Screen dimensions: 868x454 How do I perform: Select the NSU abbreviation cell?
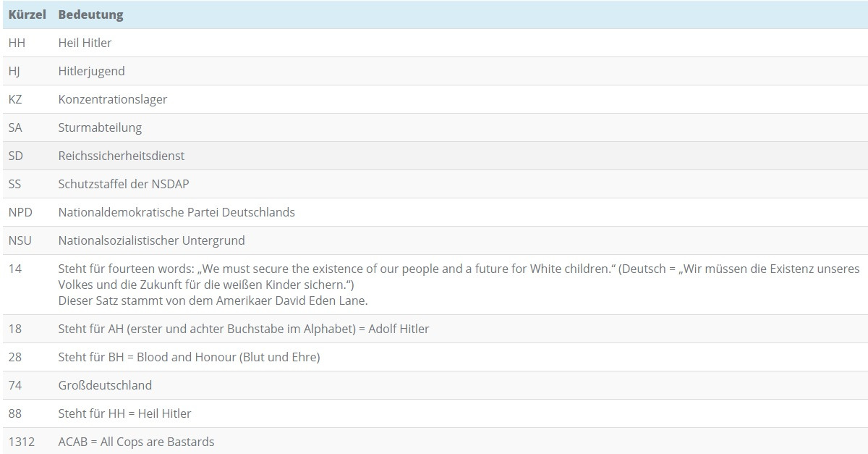[20, 240]
